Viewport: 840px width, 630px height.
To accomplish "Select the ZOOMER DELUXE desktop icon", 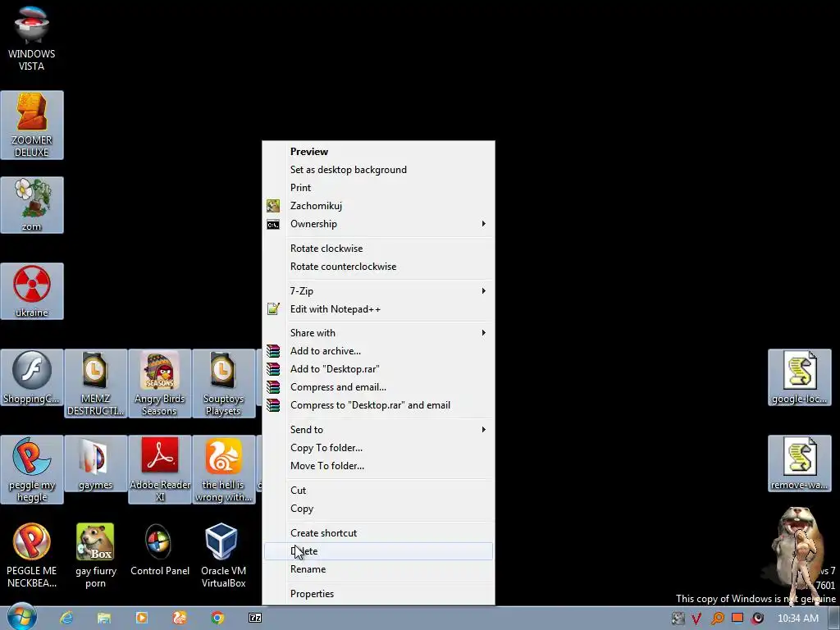I will coord(32,125).
